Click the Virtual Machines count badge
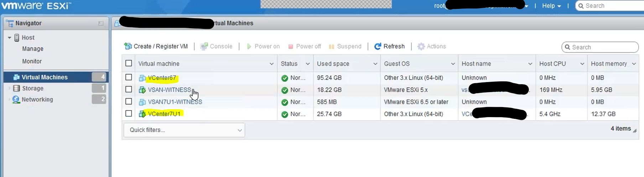Screen dimensions: 644x177 click(99, 77)
